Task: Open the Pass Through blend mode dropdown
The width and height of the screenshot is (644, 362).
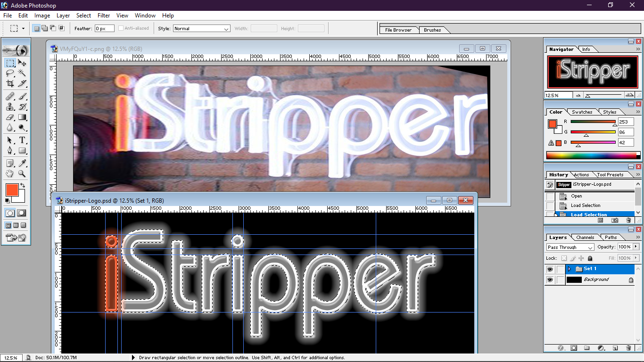Action: click(x=570, y=247)
